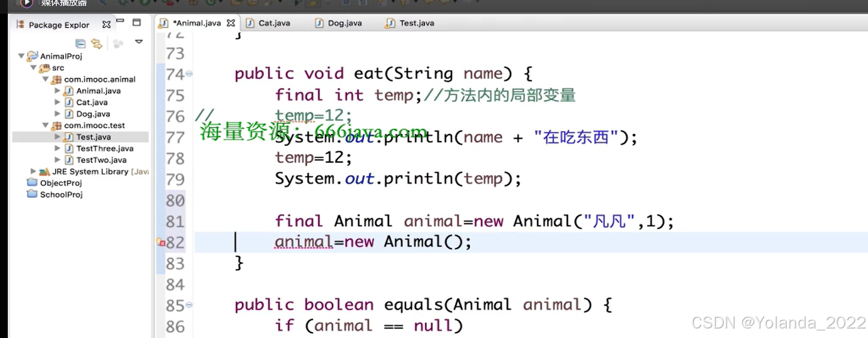868x338 pixels.
Task: Close the Package Explorer view
Action: (x=107, y=25)
